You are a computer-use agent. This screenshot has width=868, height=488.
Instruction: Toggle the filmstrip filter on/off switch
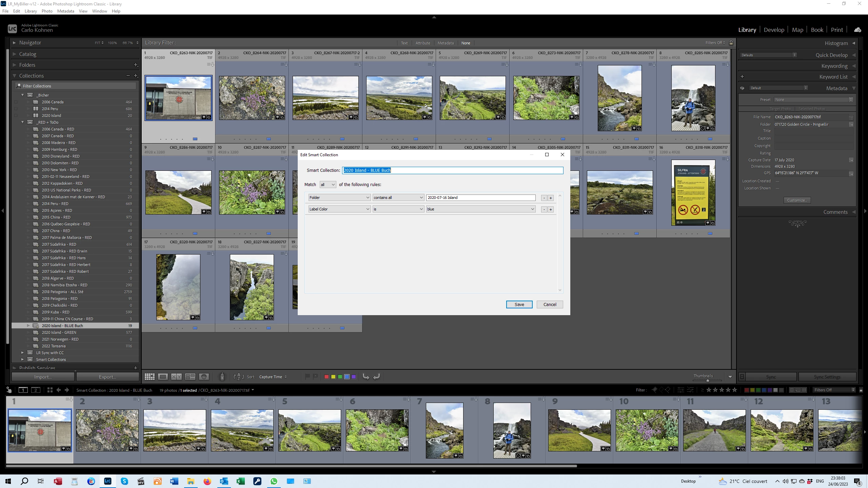click(861, 390)
